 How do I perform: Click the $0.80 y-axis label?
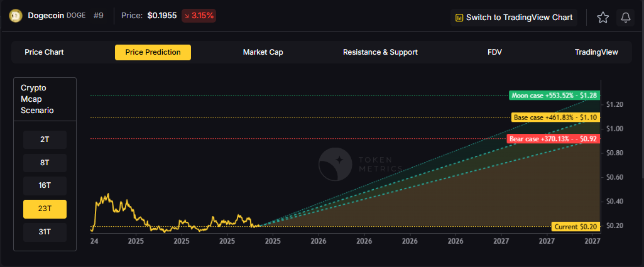[615, 153]
